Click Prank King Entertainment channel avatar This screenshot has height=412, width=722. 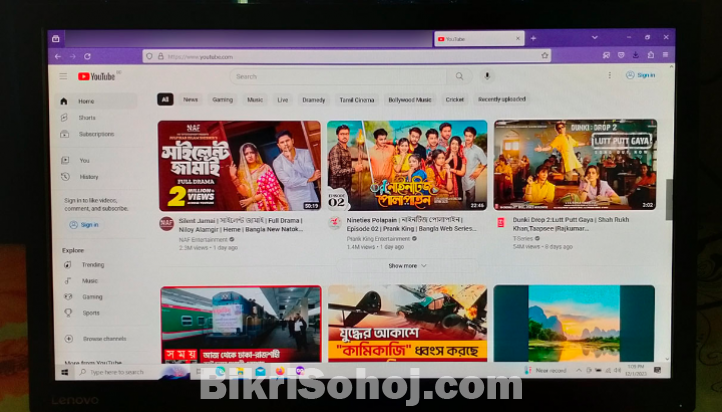point(335,223)
